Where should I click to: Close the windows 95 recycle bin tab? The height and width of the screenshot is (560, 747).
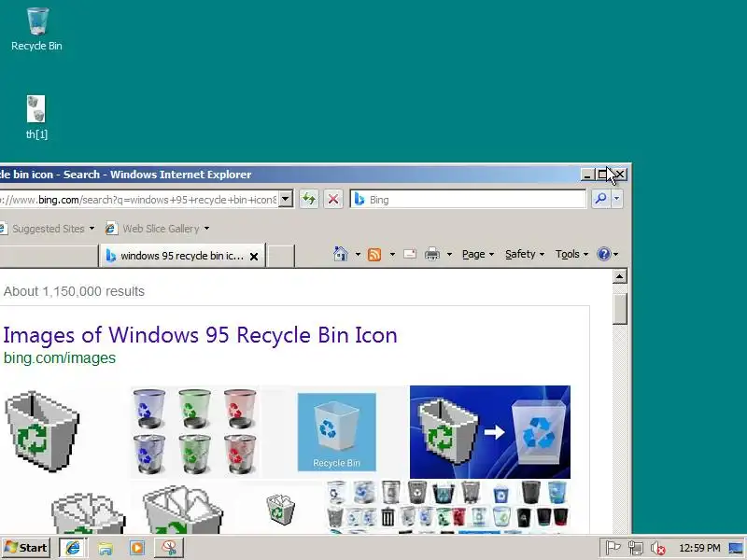[254, 257]
